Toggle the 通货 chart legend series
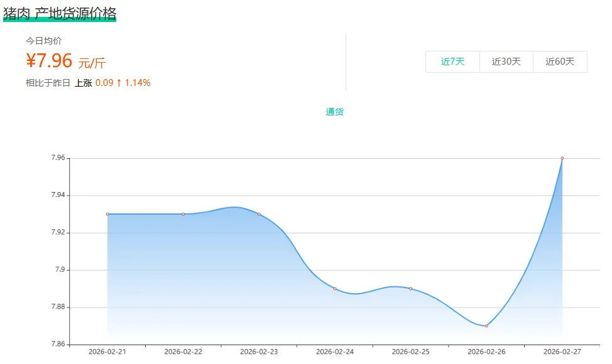 coord(334,112)
